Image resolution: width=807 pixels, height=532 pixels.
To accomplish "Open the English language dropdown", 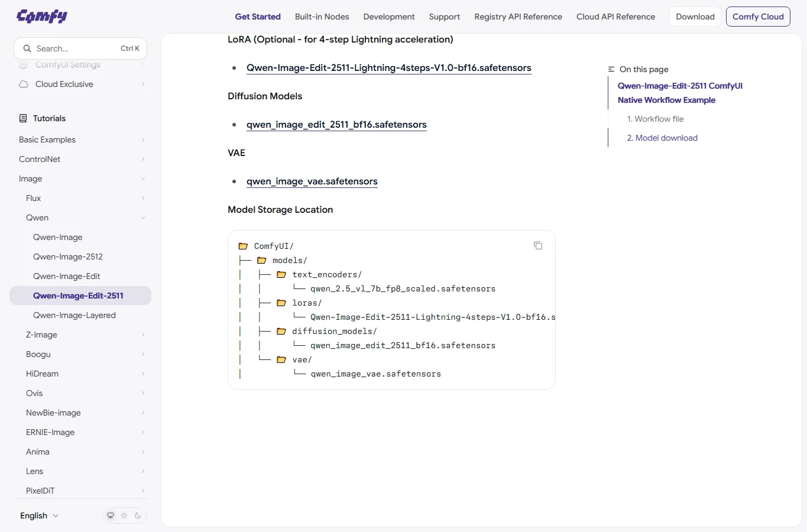I will point(40,515).
